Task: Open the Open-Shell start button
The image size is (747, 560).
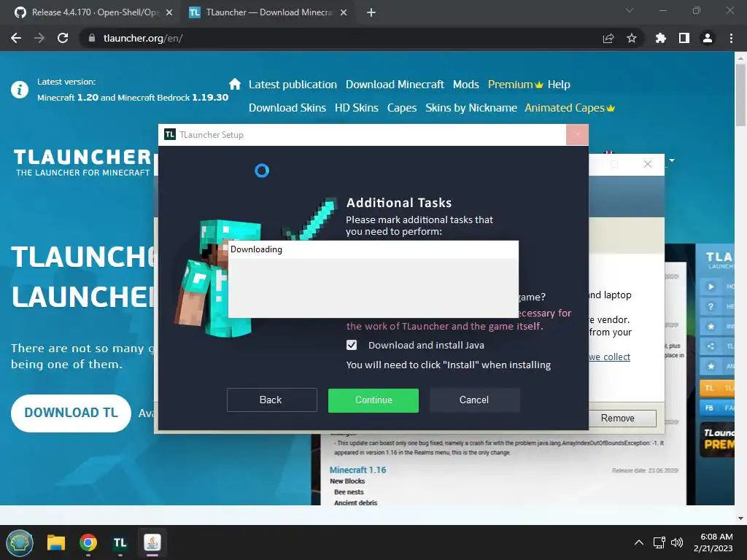Action: coord(20,542)
